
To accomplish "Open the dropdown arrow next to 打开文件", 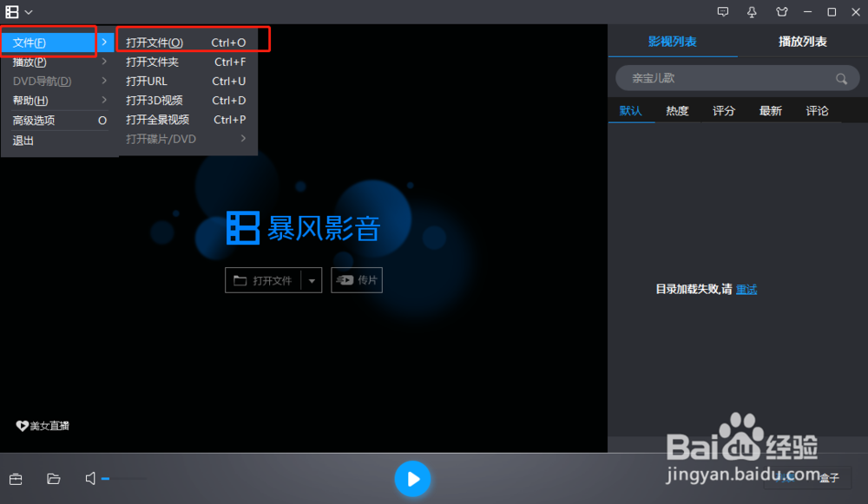I will click(x=312, y=280).
